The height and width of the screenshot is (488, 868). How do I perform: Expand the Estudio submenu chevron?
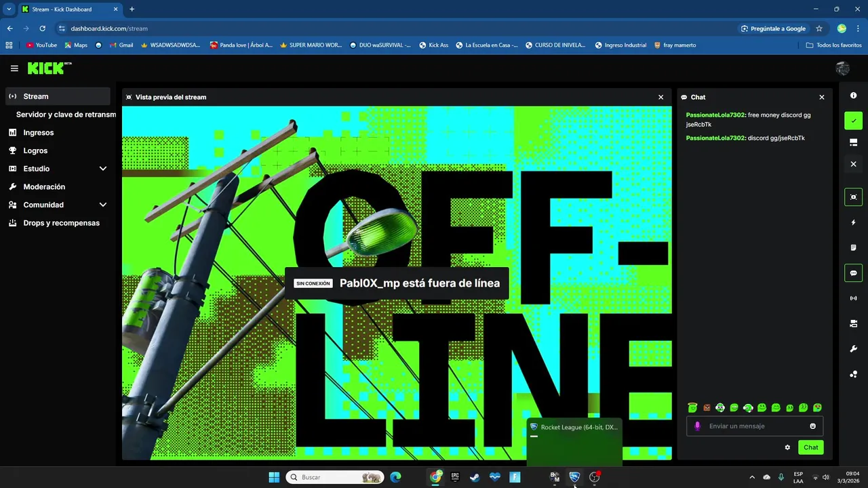click(x=103, y=169)
